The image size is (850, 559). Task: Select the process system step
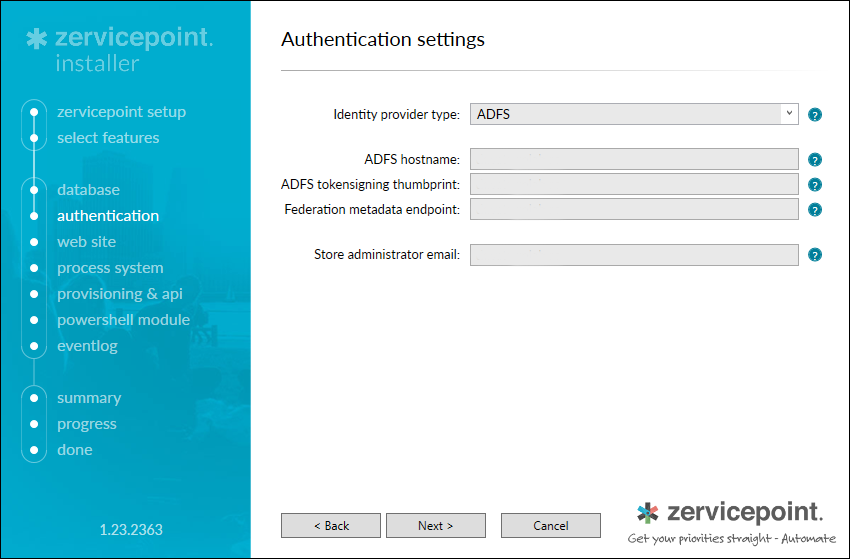click(x=110, y=268)
